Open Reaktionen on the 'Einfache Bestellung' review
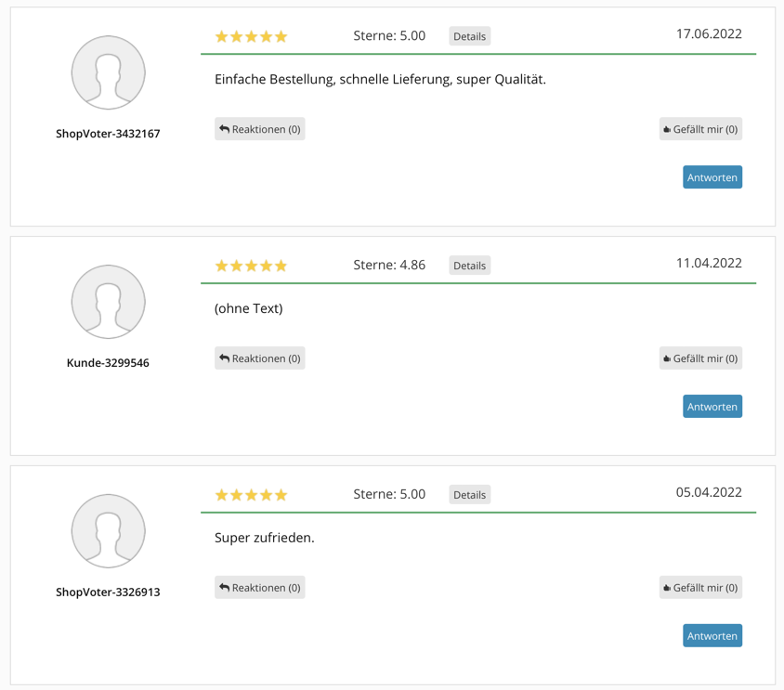 click(x=260, y=129)
